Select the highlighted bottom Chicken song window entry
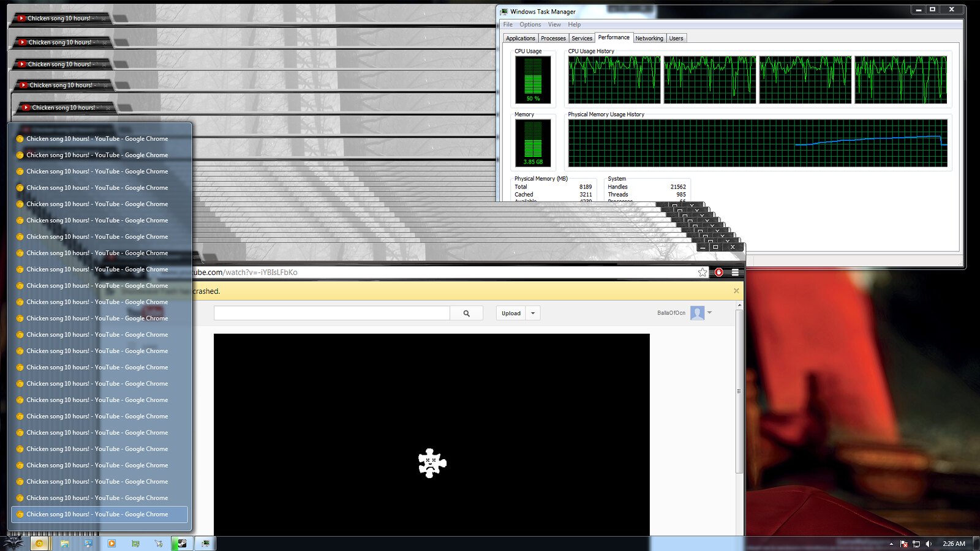This screenshot has height=551, width=980. point(99,514)
